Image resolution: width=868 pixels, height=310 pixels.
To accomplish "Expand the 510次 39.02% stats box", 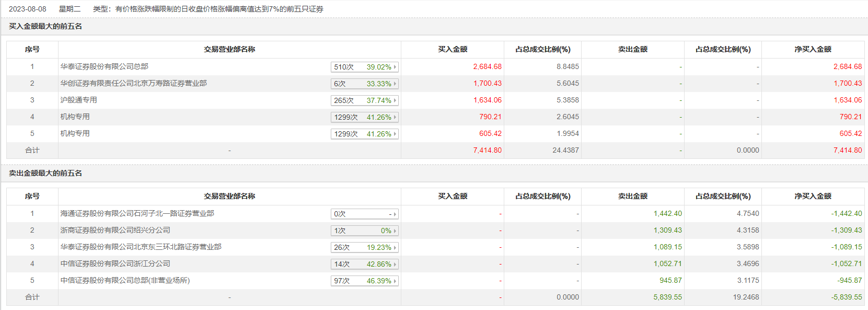I will [x=364, y=67].
